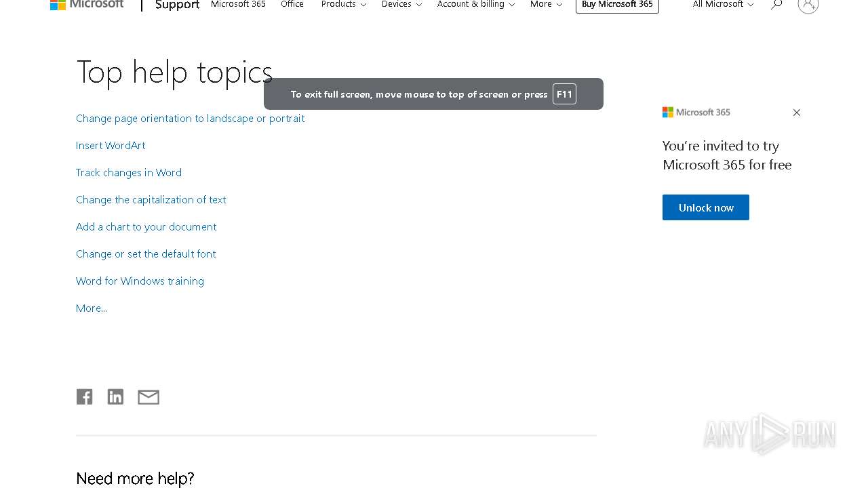Expand the Account & billing dropdown
The height and width of the screenshot is (488, 868).
tap(476, 4)
